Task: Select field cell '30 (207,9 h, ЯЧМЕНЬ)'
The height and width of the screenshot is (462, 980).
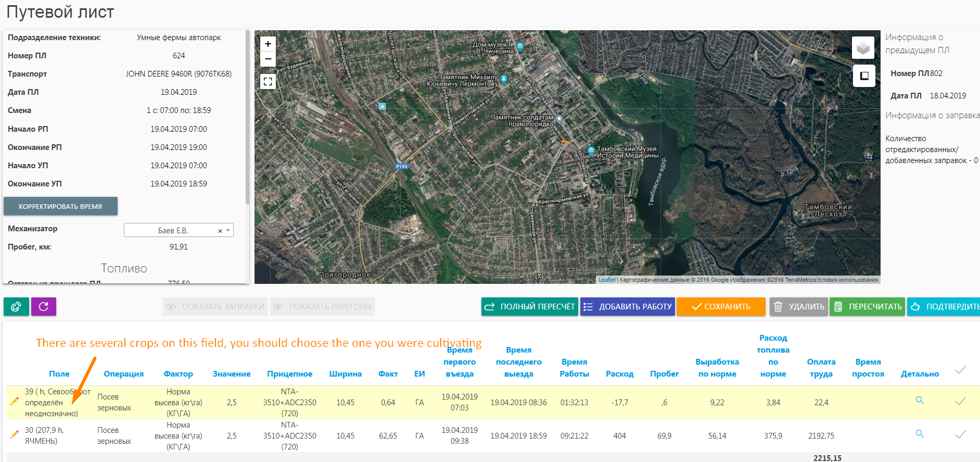Action: point(44,435)
